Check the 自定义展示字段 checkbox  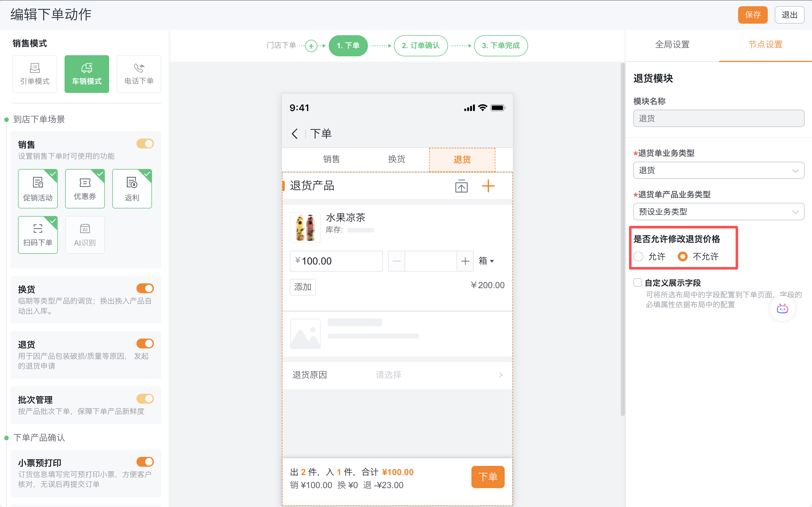pos(637,282)
